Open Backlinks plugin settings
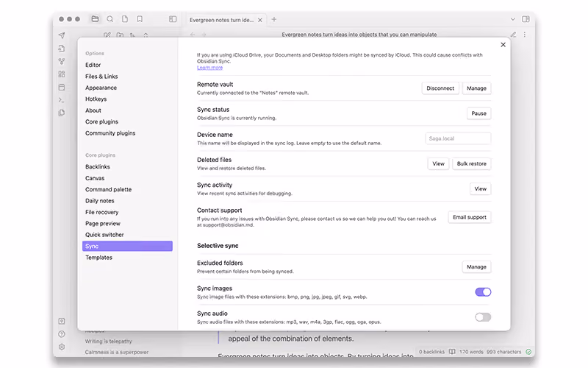This screenshot has width=588, height=368. pyautogui.click(x=127, y=167)
